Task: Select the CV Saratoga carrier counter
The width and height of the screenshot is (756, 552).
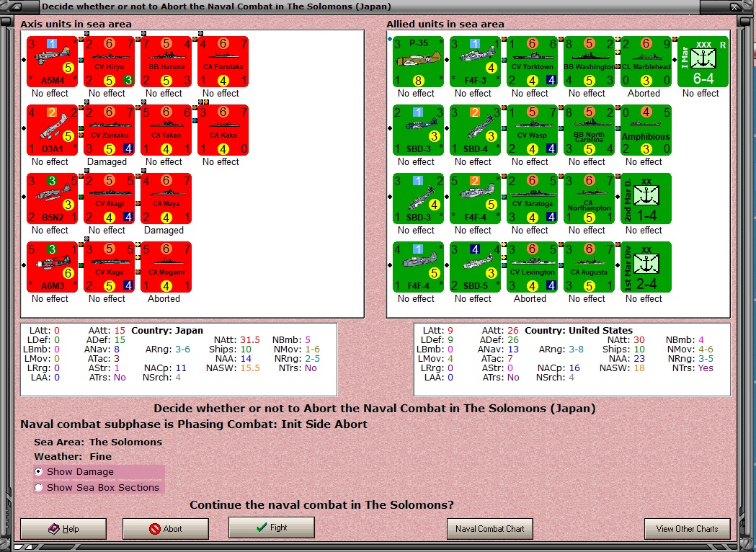Action: [533, 199]
